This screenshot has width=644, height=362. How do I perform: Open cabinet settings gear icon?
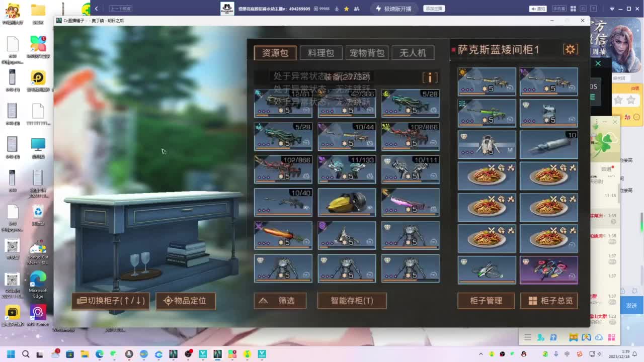point(570,49)
